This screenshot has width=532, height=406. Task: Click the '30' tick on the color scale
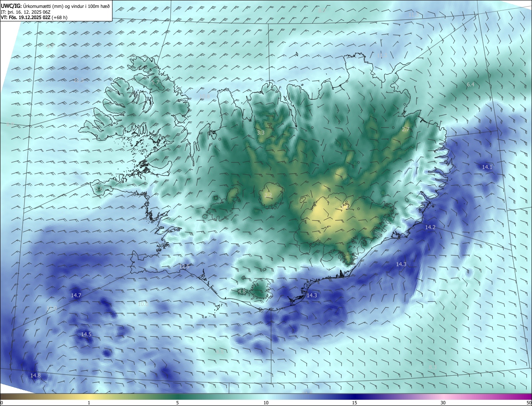pyautogui.click(x=443, y=403)
